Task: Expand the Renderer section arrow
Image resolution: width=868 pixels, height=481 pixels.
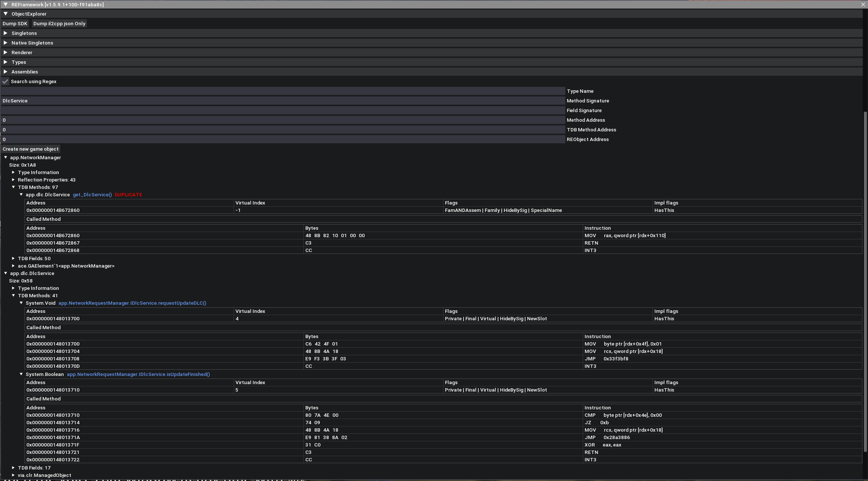Action: 6,52
